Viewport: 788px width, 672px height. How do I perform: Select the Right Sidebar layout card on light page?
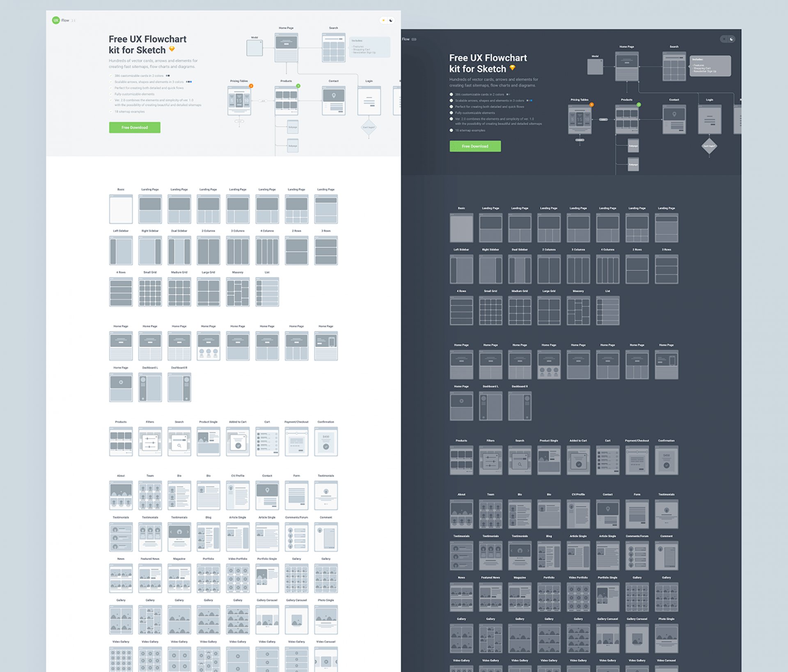point(150,250)
